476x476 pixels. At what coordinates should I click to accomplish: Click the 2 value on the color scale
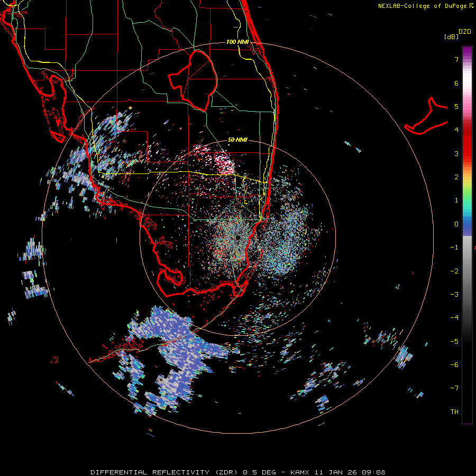click(456, 177)
